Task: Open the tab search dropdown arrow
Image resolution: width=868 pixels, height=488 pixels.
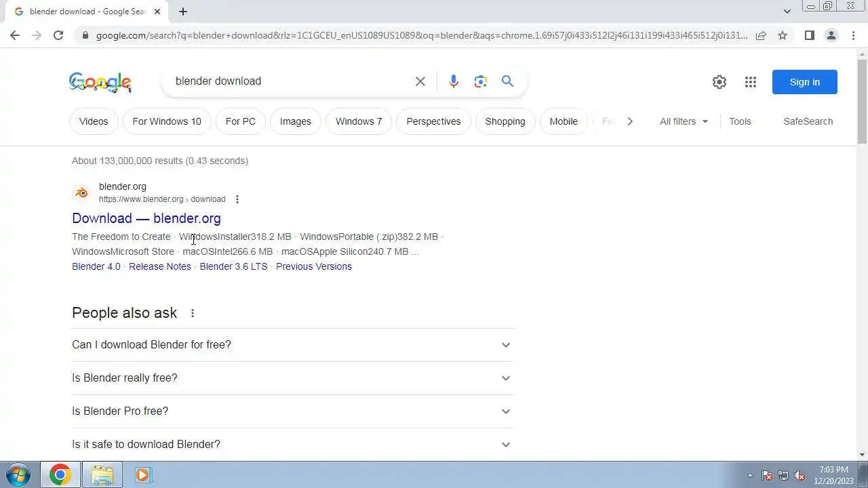Action: point(787,12)
